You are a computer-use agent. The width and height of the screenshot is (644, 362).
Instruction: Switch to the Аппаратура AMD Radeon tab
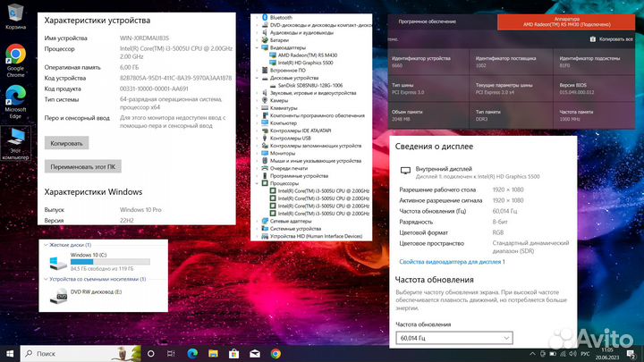[x=566, y=21]
